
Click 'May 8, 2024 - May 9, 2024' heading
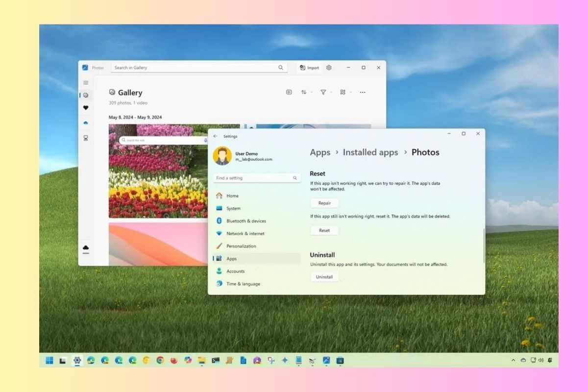coord(135,117)
